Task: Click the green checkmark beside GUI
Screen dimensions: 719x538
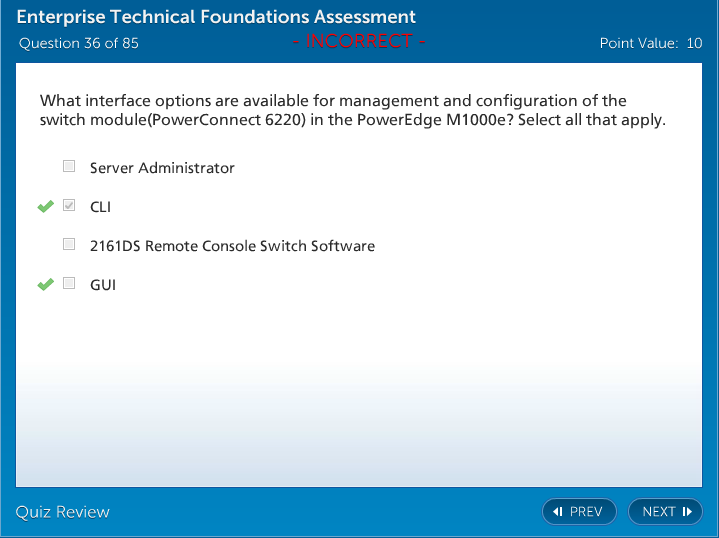Action: tap(45, 284)
